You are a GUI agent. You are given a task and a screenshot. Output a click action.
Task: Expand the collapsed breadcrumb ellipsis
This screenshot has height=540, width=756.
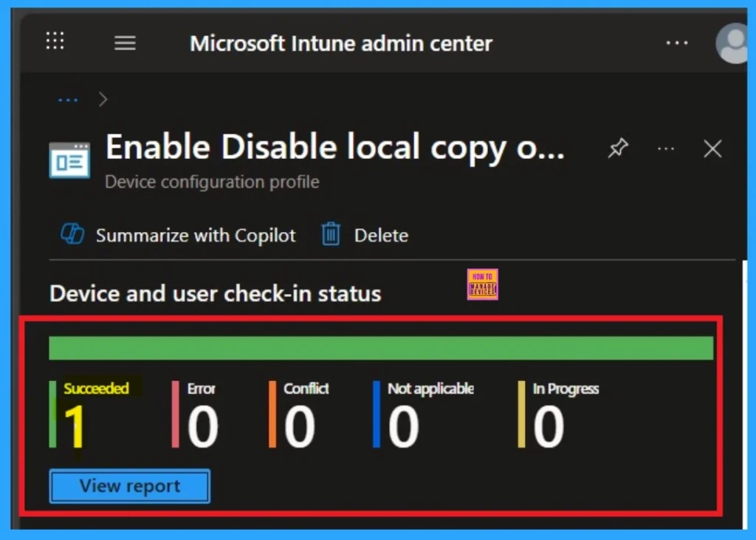point(68,100)
